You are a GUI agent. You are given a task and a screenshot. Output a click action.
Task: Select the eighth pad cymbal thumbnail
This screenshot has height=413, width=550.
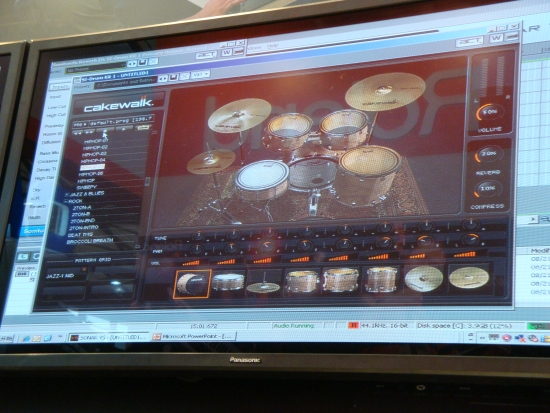pos(469,277)
